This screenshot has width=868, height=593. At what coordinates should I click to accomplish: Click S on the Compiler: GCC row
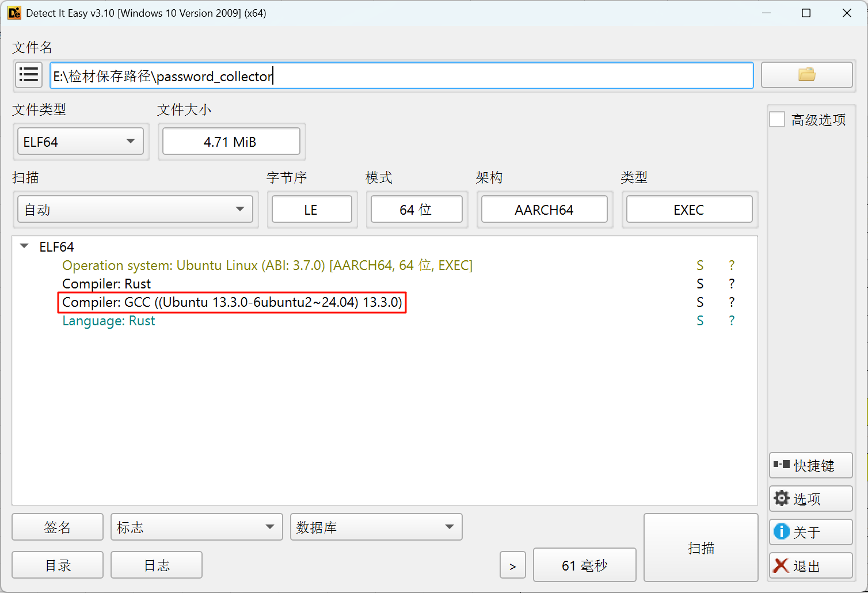click(x=700, y=302)
